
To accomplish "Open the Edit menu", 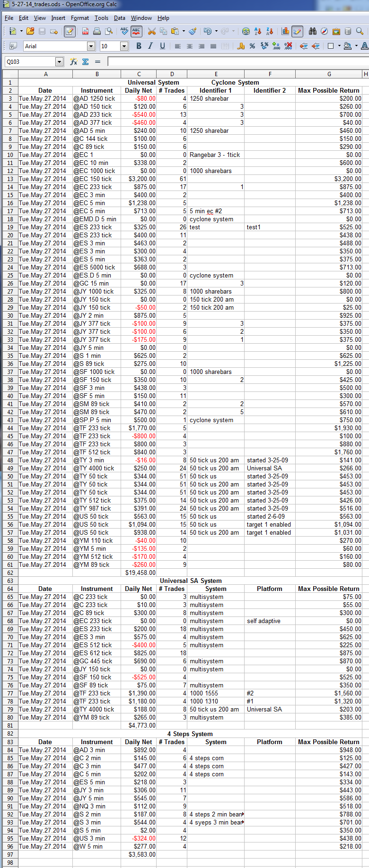I will [x=24, y=18].
